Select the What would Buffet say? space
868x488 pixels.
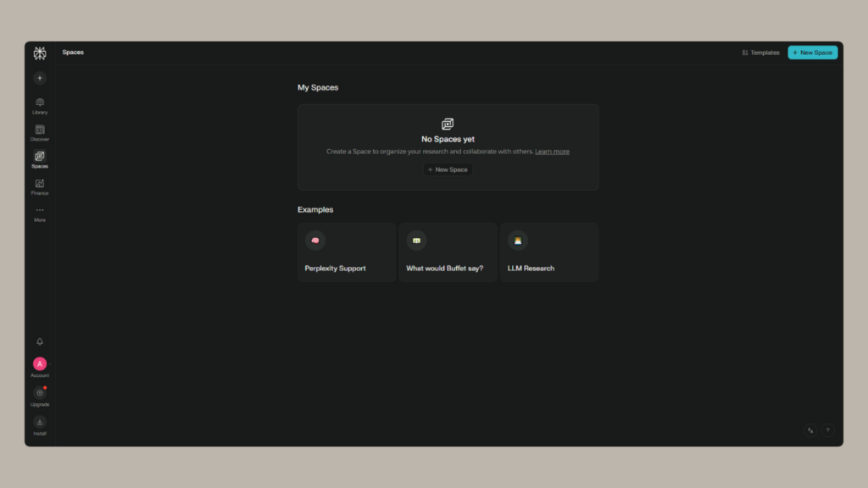coord(448,252)
